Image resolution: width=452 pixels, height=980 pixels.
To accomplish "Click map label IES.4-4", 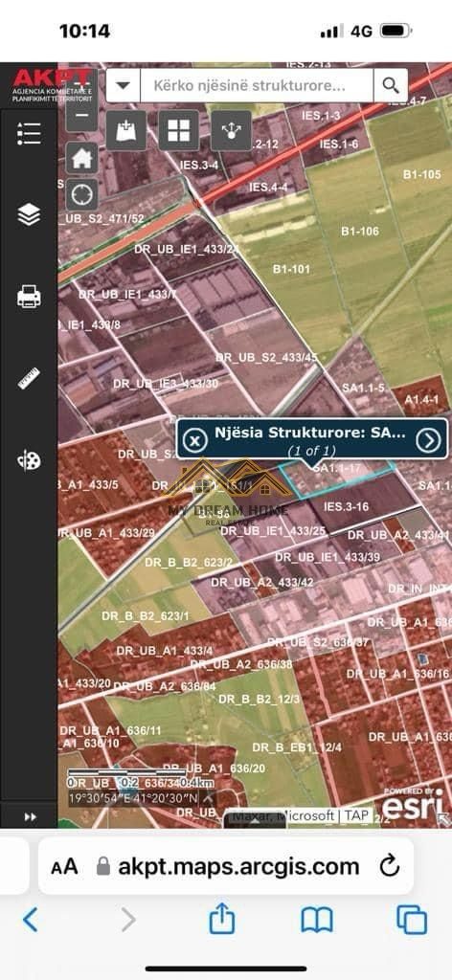I will click(x=268, y=187).
